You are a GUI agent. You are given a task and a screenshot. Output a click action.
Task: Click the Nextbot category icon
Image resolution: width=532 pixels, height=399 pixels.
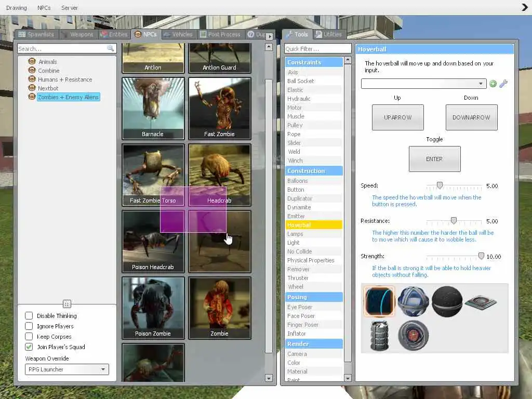(32, 87)
